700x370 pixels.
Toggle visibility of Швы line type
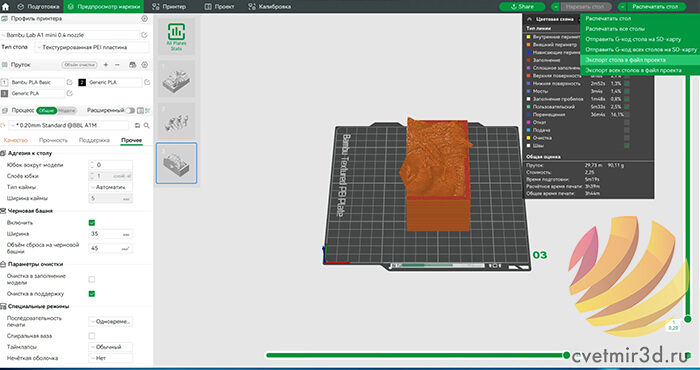[x=627, y=146]
